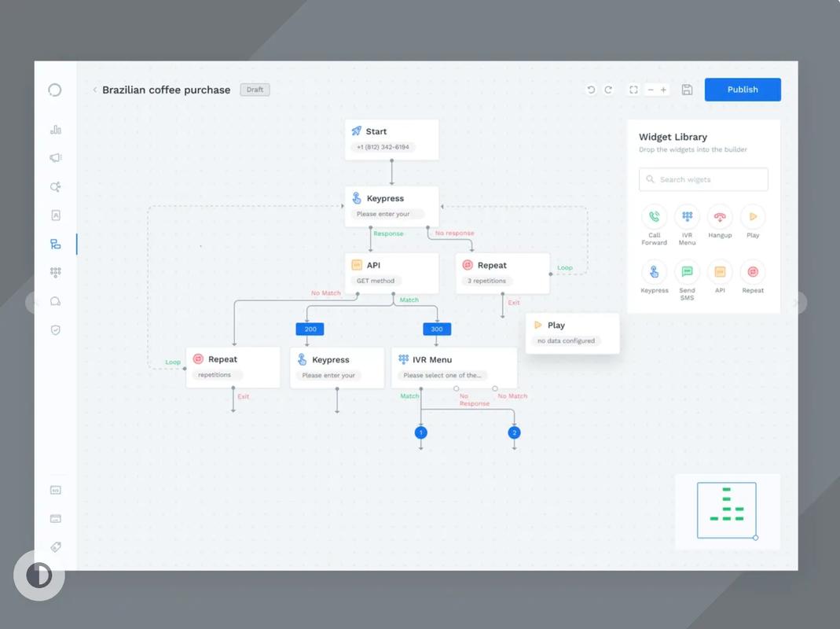
Task: Select the IVR Menu widget in library
Action: click(x=687, y=225)
